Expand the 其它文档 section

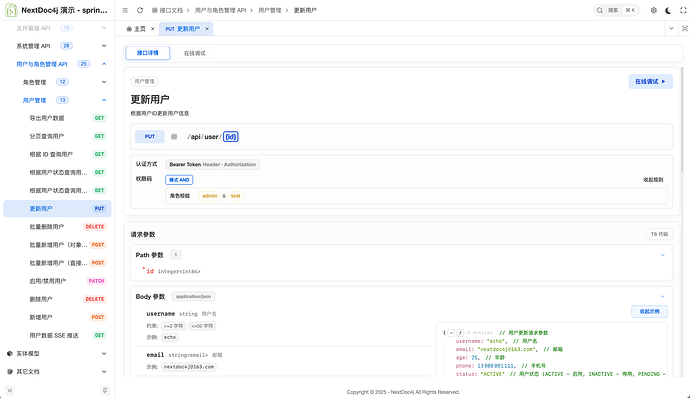pos(104,372)
